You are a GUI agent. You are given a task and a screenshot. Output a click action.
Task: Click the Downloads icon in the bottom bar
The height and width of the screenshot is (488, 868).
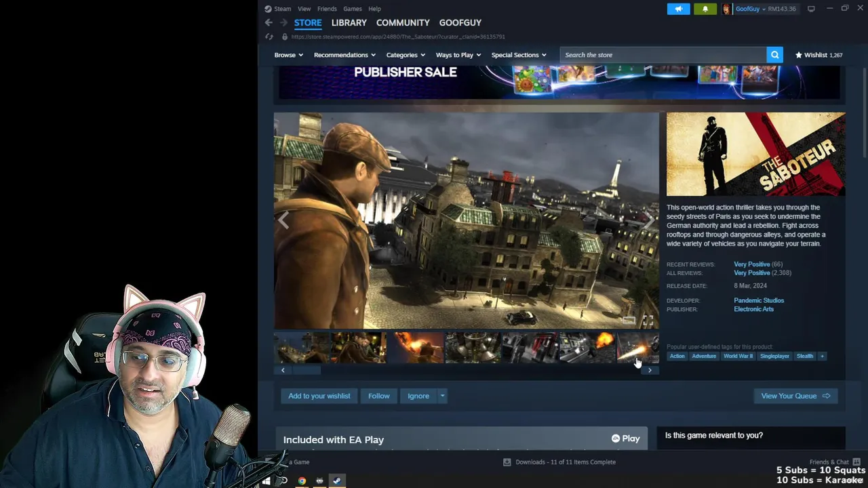tap(507, 462)
